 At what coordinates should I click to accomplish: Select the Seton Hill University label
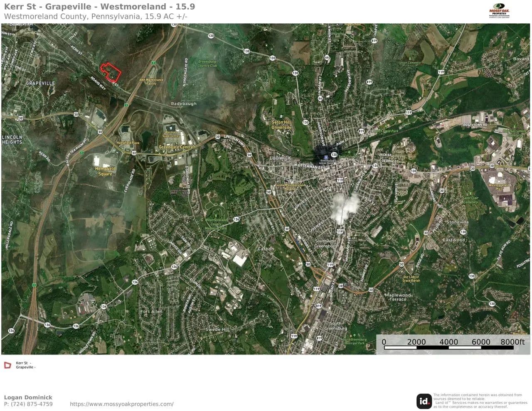pyautogui.click(x=281, y=125)
